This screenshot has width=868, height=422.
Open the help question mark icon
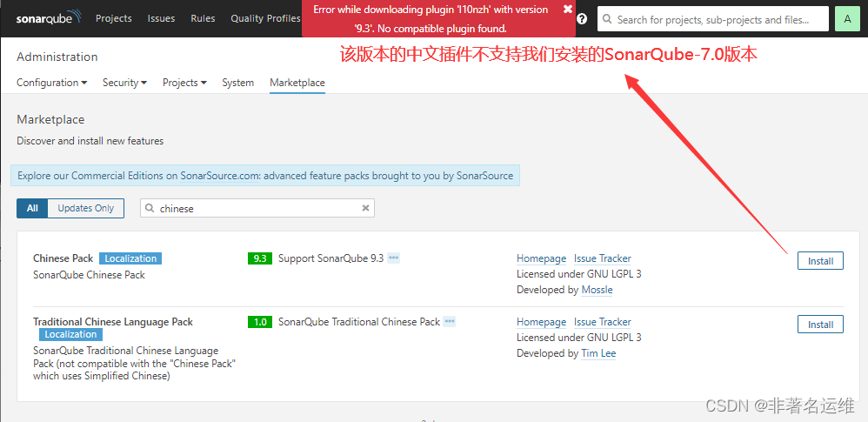tap(582, 19)
